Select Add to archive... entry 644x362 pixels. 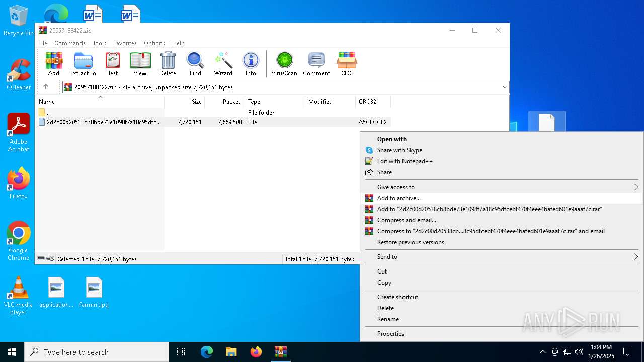pos(502,198)
